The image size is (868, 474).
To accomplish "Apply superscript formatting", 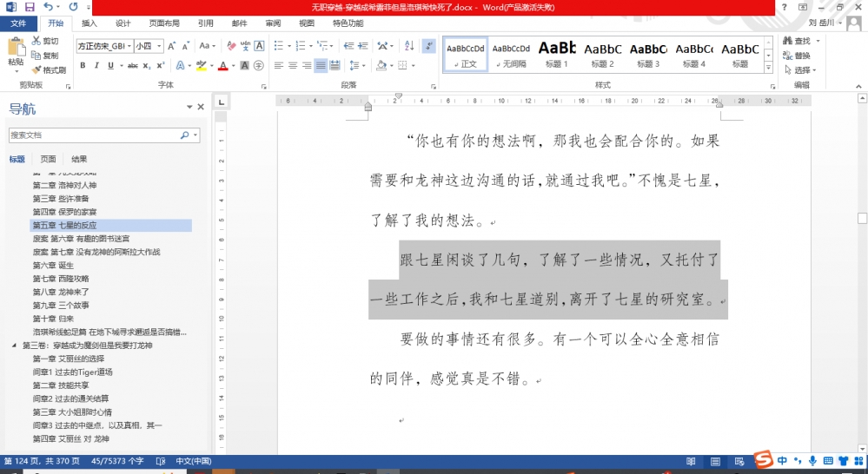I will [161, 65].
